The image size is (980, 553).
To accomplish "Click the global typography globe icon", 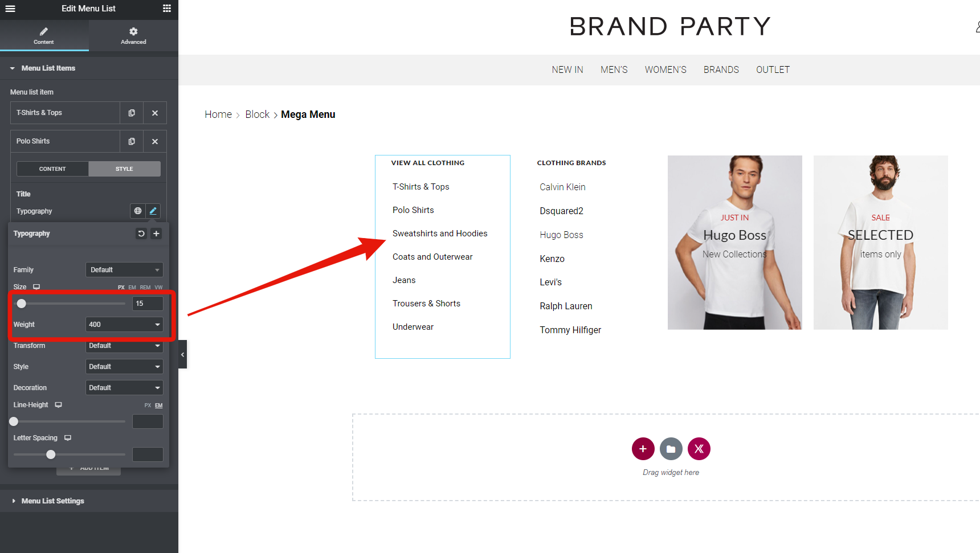I will tap(138, 211).
